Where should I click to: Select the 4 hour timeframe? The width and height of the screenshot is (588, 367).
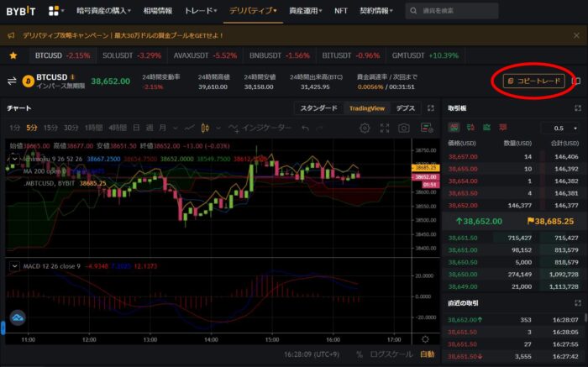tap(118, 128)
